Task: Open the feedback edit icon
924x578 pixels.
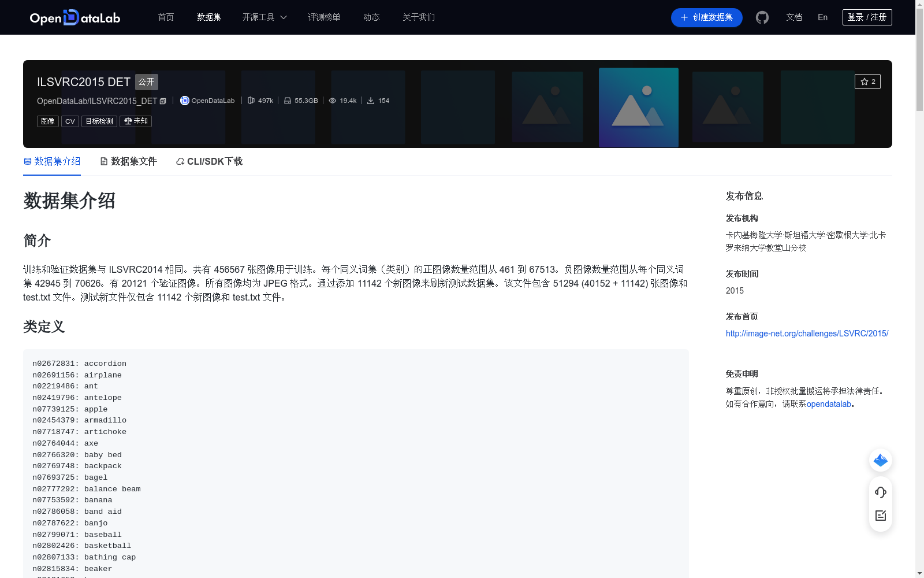Action: coord(881,516)
